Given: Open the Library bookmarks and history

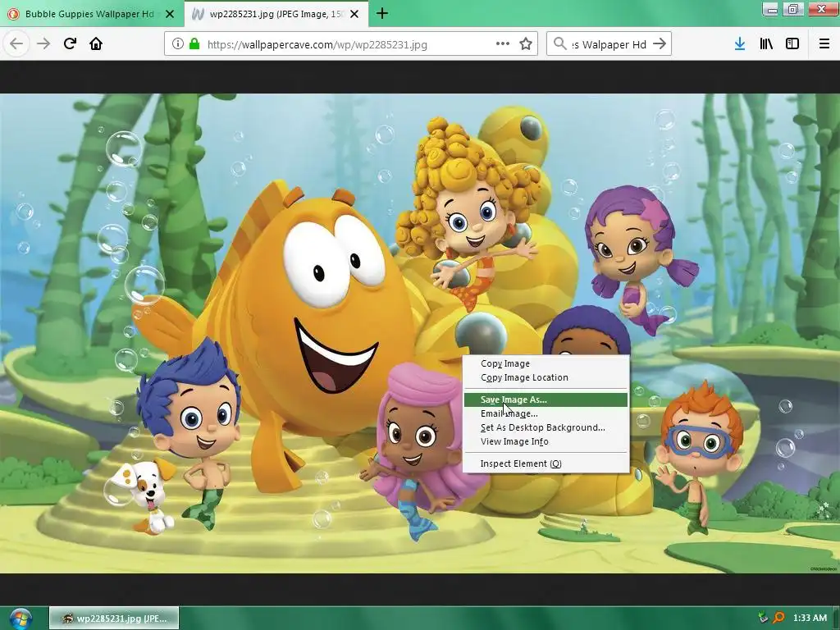Looking at the screenshot, I should coord(766,44).
